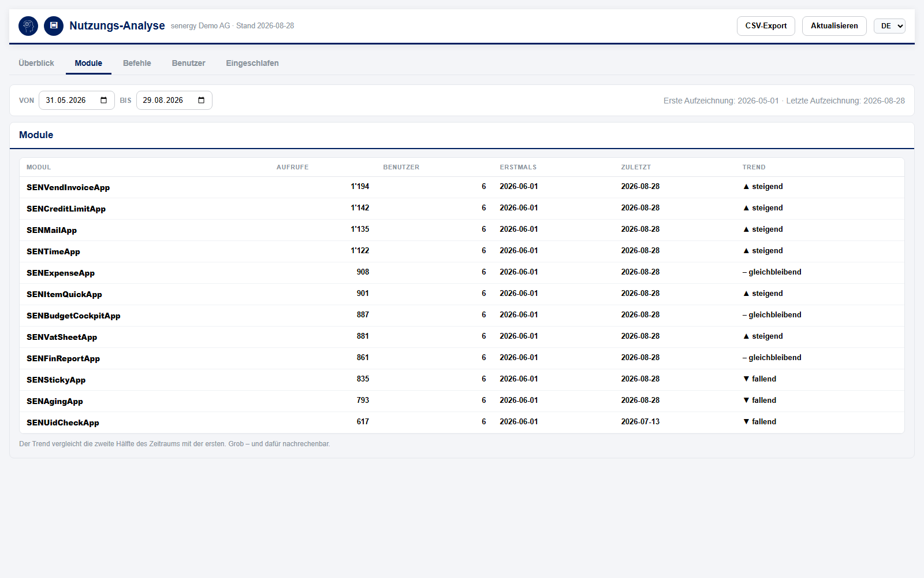Click the ERSTMALS column header
This screenshot has width=924, height=578.
(x=518, y=168)
